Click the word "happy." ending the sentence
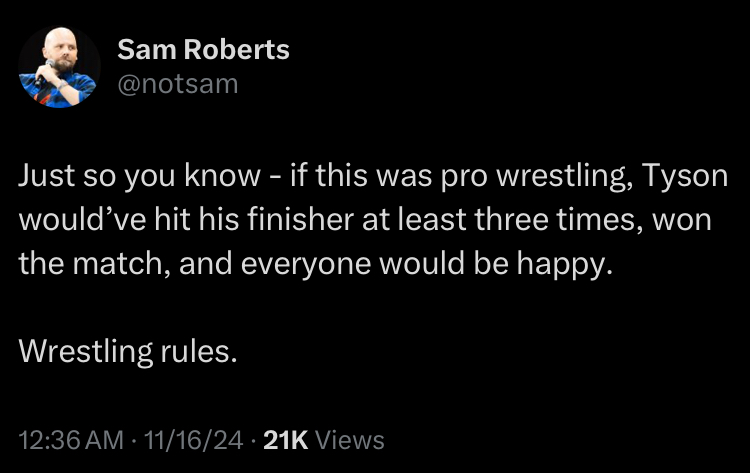 [564, 264]
